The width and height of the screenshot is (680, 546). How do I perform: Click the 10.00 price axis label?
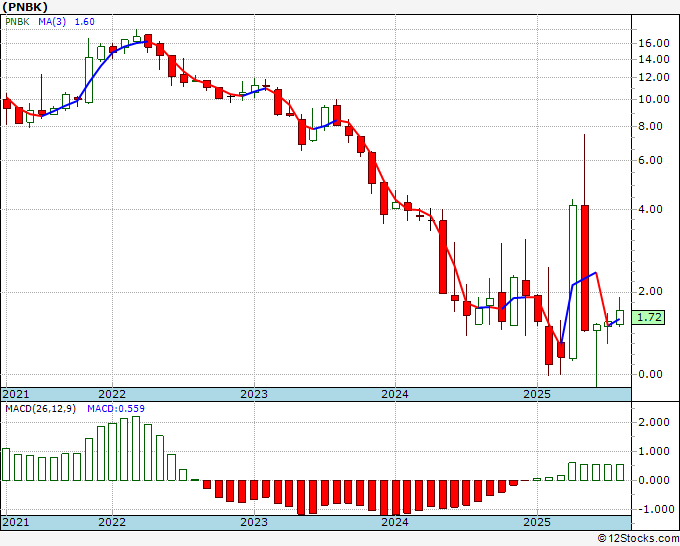click(654, 99)
